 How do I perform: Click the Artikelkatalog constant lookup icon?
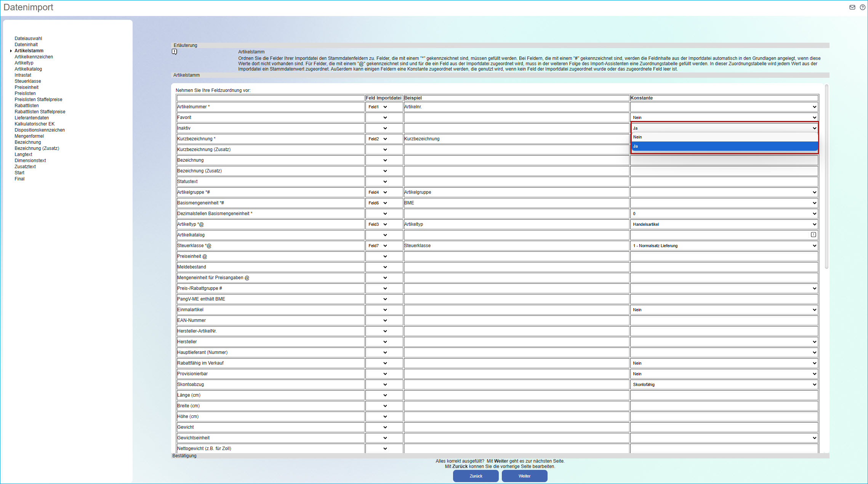click(813, 235)
